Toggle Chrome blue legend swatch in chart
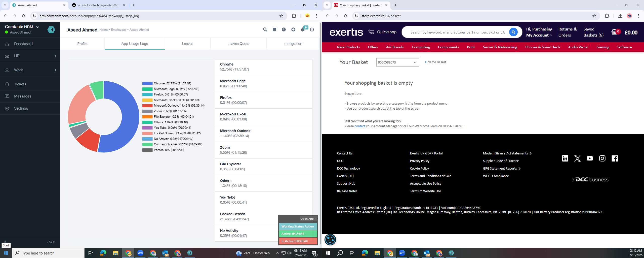 tap(147, 83)
